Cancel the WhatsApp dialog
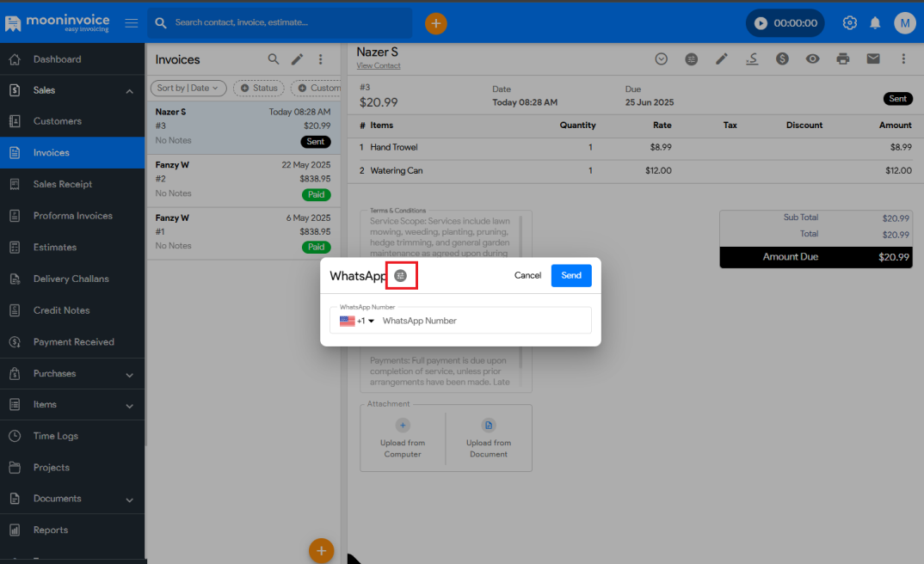The height and width of the screenshot is (564, 924). [x=527, y=275]
